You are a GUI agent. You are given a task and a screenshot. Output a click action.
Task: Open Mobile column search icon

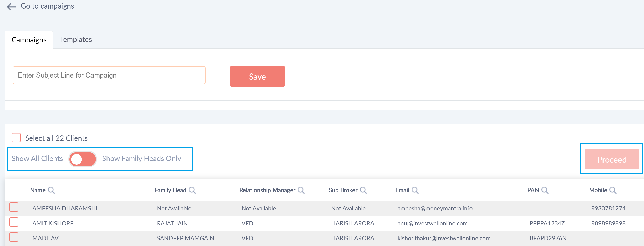point(613,190)
